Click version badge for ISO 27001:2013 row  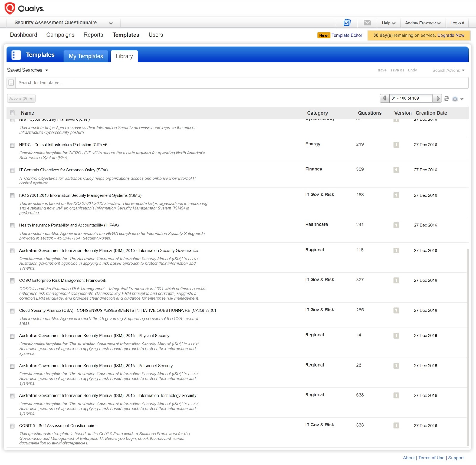click(x=396, y=195)
